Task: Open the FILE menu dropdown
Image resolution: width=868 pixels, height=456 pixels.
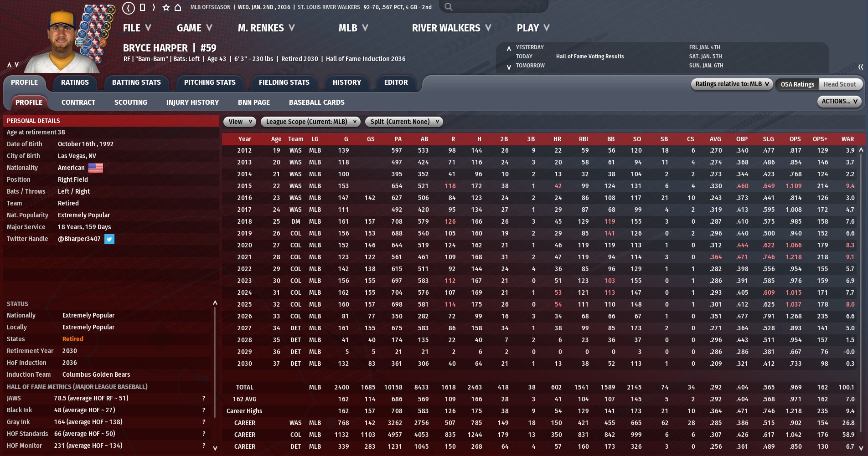Action: click(137, 28)
